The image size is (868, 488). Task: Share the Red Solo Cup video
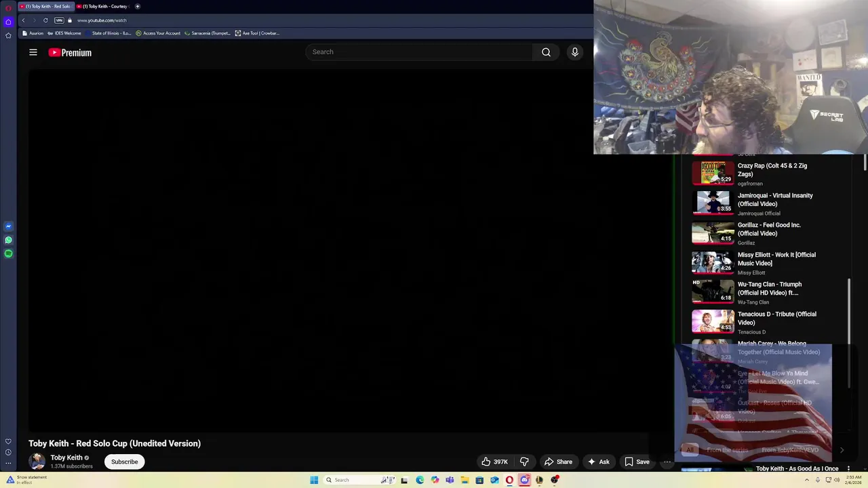558,462
